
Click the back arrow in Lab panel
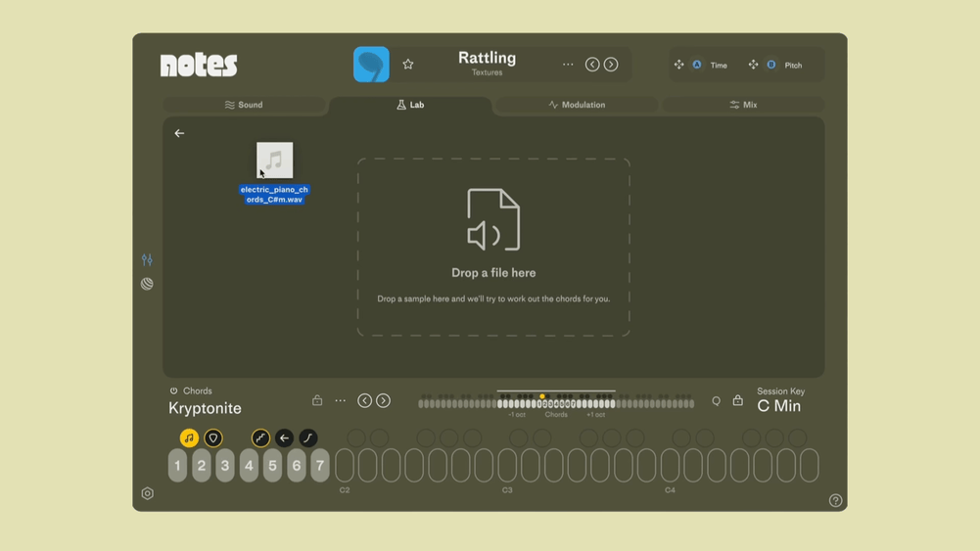click(x=179, y=133)
